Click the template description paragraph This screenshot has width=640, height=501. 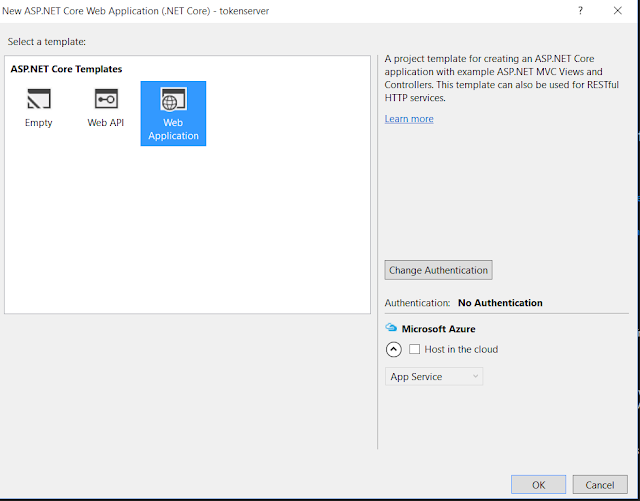pyautogui.click(x=502, y=78)
